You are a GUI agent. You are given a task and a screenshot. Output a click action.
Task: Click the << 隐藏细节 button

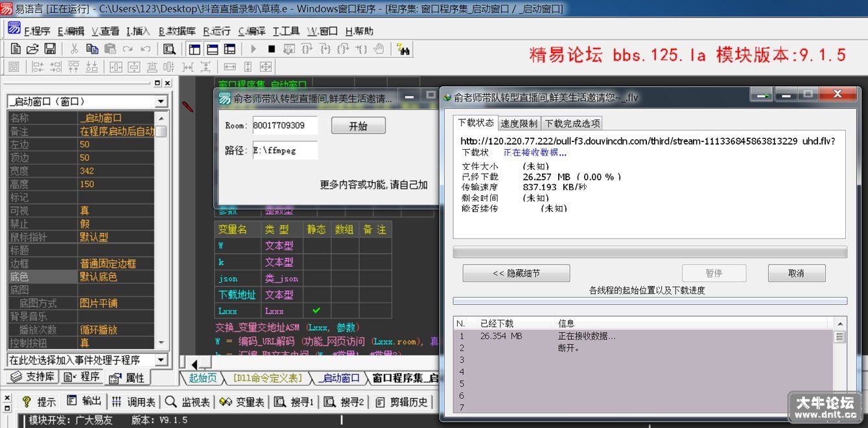pyautogui.click(x=516, y=273)
